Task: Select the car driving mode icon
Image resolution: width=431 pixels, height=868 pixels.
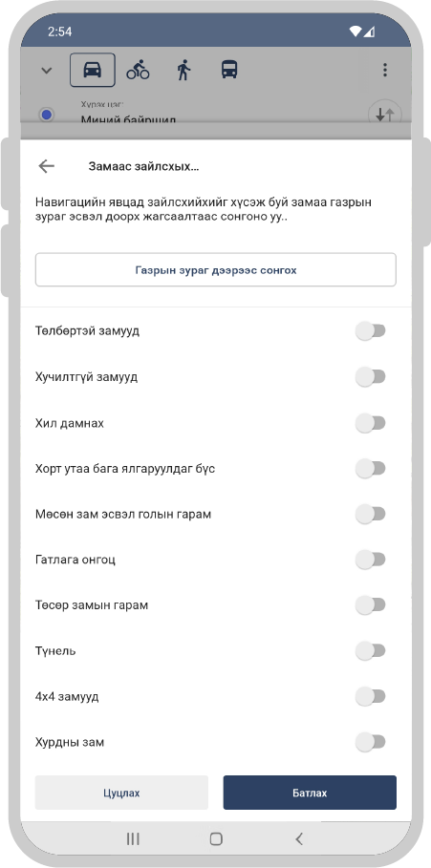Action: [x=93, y=70]
